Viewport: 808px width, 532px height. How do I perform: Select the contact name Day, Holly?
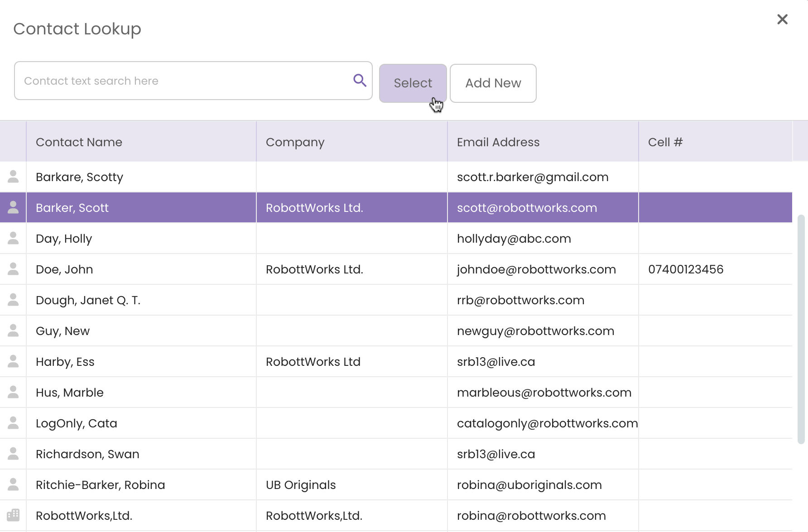[64, 239]
